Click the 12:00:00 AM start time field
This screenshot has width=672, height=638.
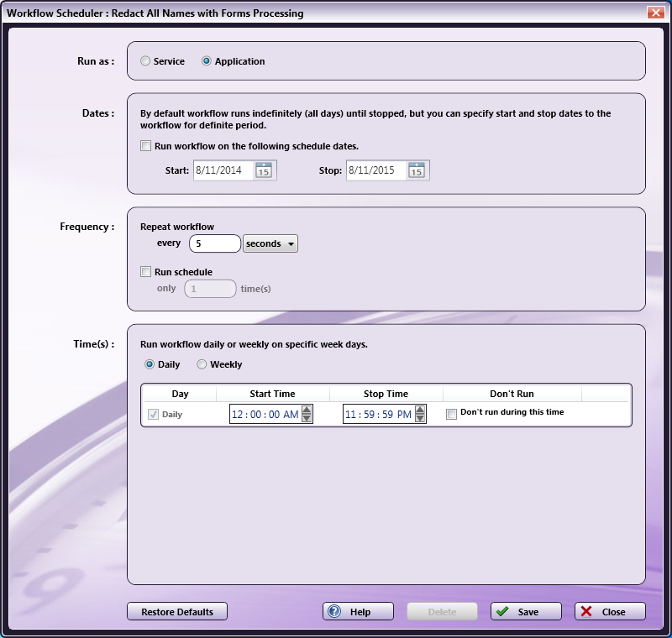point(265,414)
